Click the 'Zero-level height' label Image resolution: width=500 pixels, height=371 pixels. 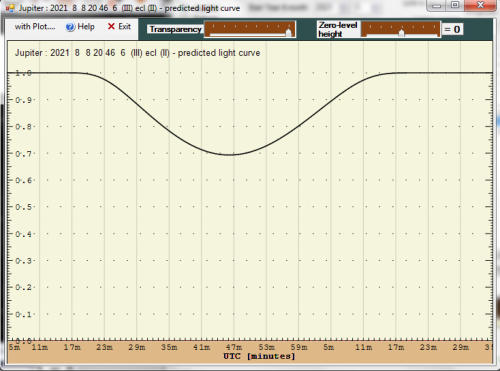coord(338,29)
